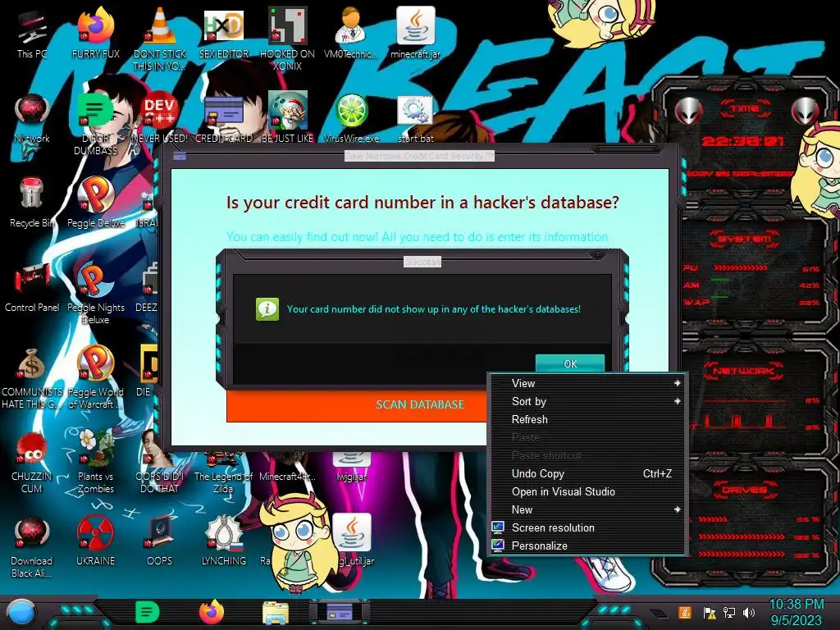Open File Explorer on the taskbar
Viewport: 840px width, 630px height.
[x=276, y=614]
